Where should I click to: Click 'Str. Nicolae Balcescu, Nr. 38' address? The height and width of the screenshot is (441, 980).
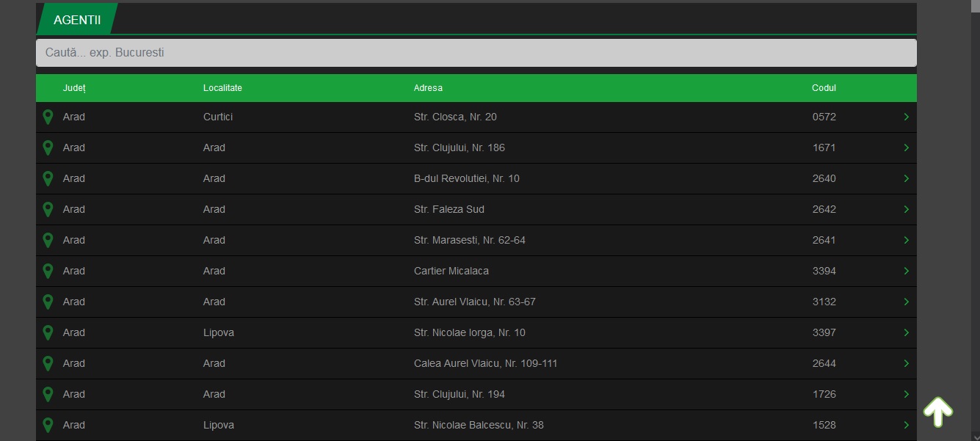pos(479,425)
